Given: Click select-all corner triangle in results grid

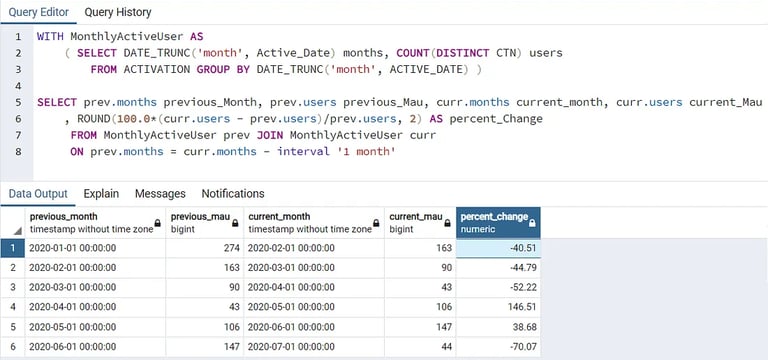Looking at the screenshot, I should 18,231.
